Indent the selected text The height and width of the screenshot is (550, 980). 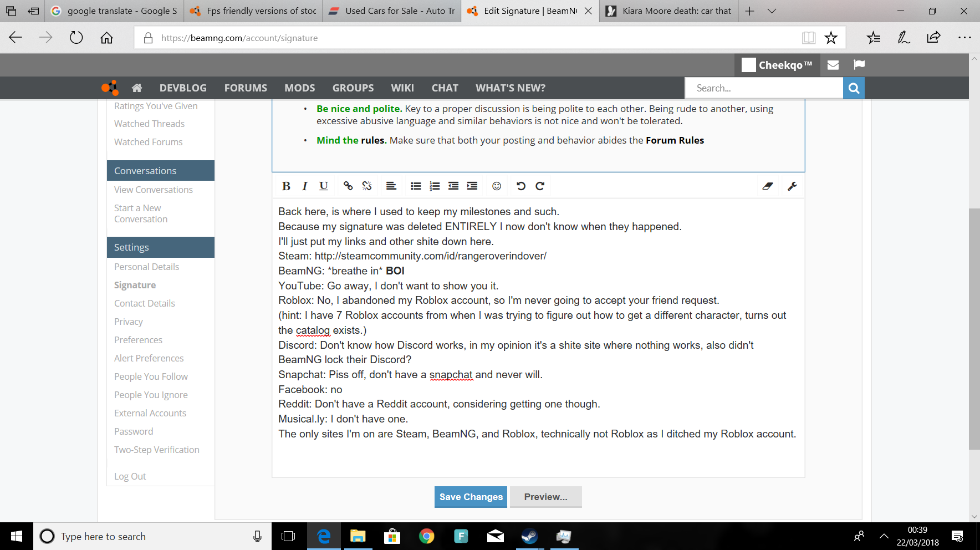472,186
